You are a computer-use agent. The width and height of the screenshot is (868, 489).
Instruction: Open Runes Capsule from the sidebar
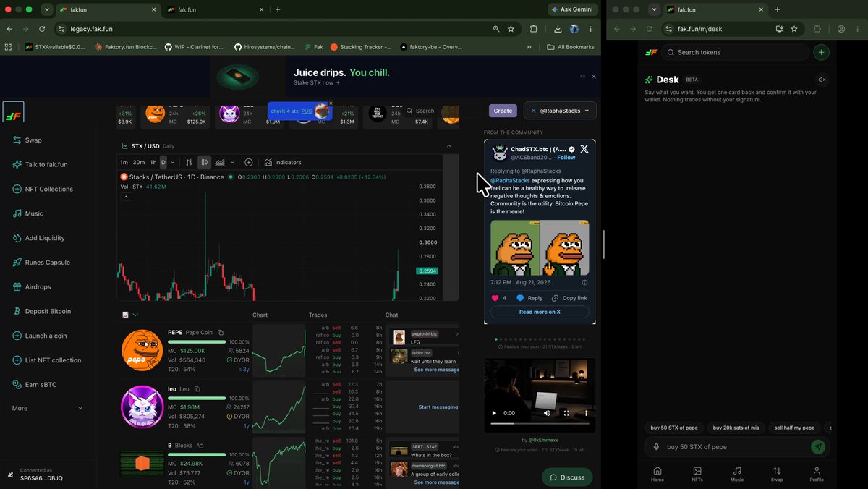[x=41, y=263]
